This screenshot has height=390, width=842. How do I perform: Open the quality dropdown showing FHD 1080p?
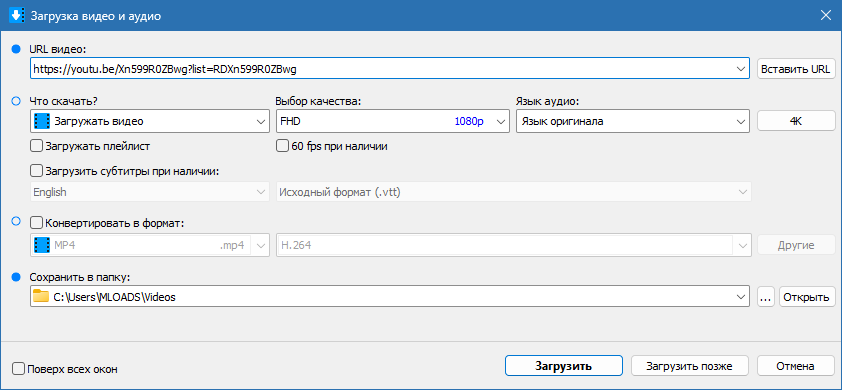point(392,121)
